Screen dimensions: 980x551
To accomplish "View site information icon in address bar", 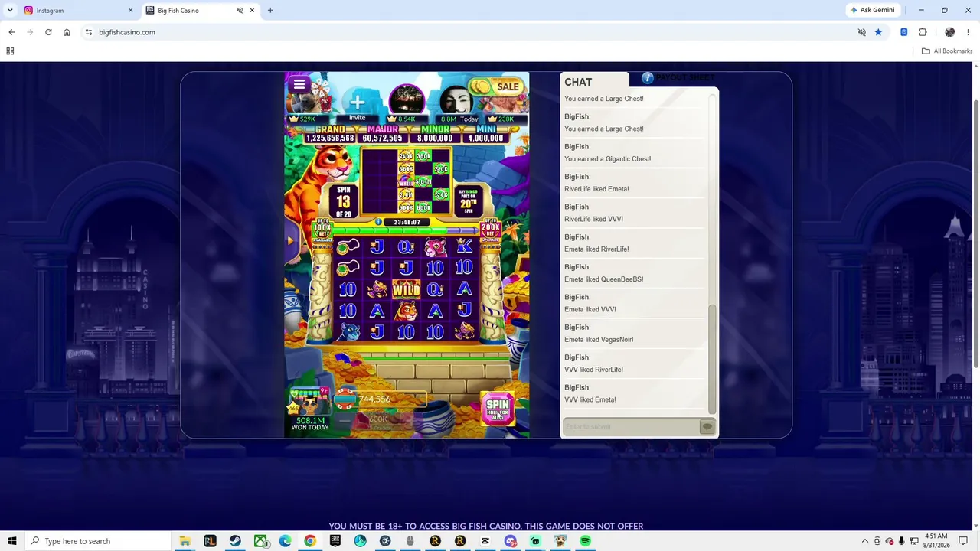I will [89, 32].
